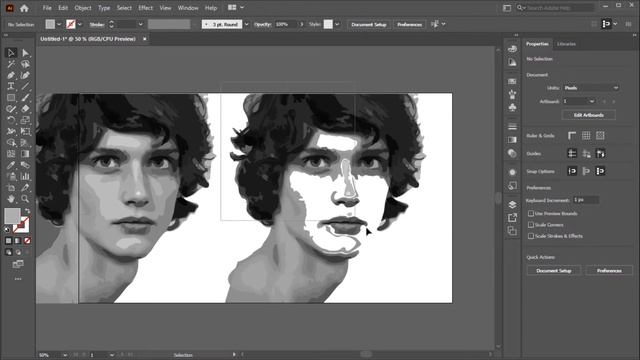640x360 pixels.
Task: Select the Zoom tool
Action: [x=25, y=199]
